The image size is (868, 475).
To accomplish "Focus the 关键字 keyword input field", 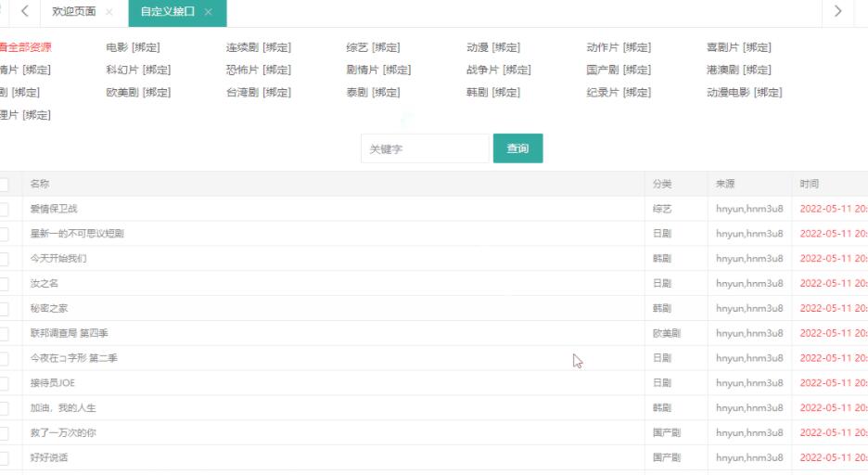I will point(424,148).
